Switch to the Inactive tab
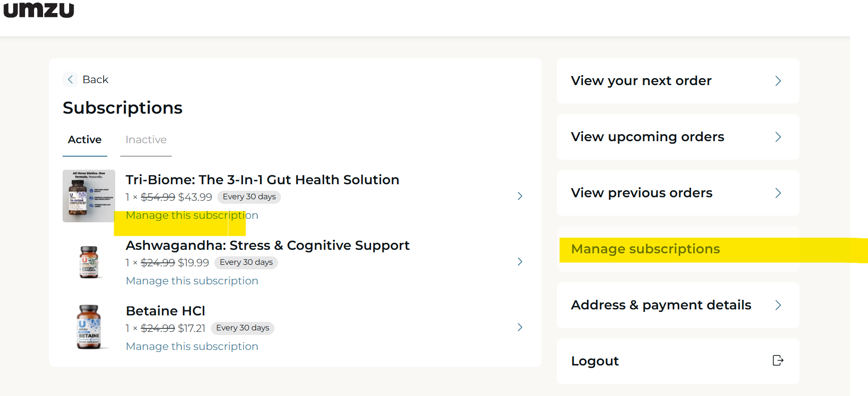868x396 pixels. click(146, 140)
